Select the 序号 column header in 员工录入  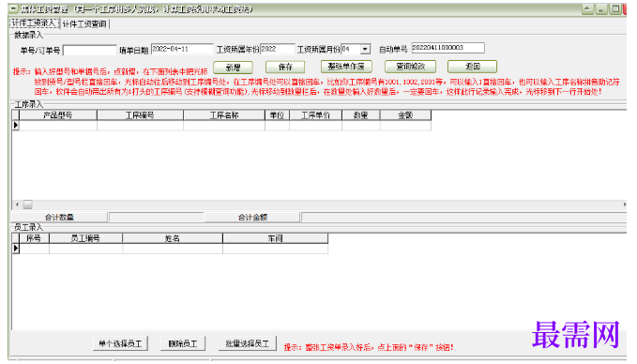coord(34,238)
